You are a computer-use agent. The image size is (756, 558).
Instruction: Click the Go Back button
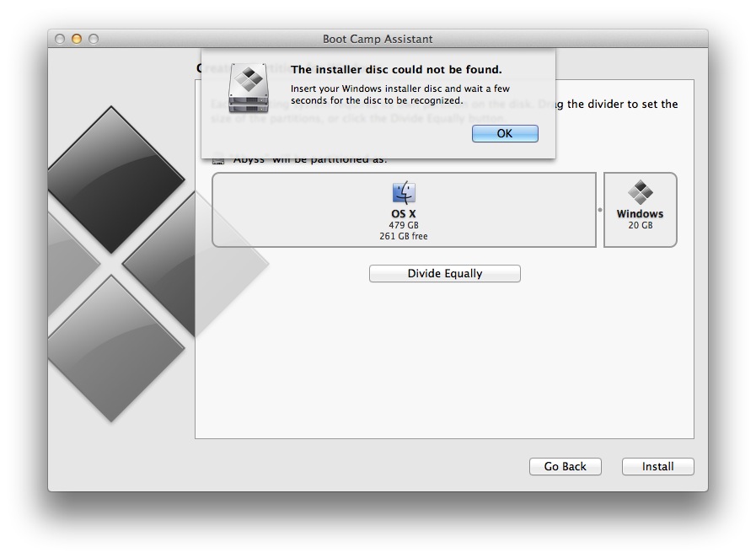(565, 466)
